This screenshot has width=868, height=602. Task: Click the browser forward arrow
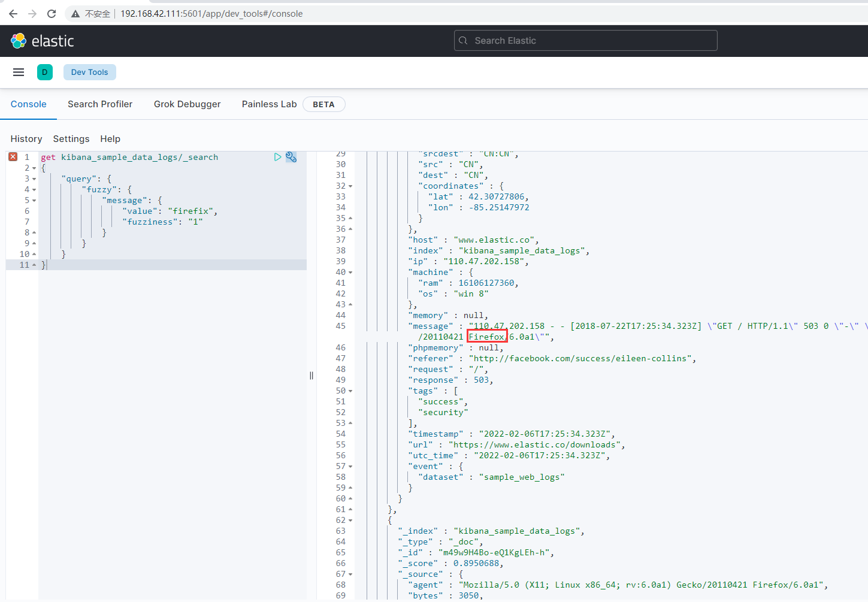coord(32,14)
